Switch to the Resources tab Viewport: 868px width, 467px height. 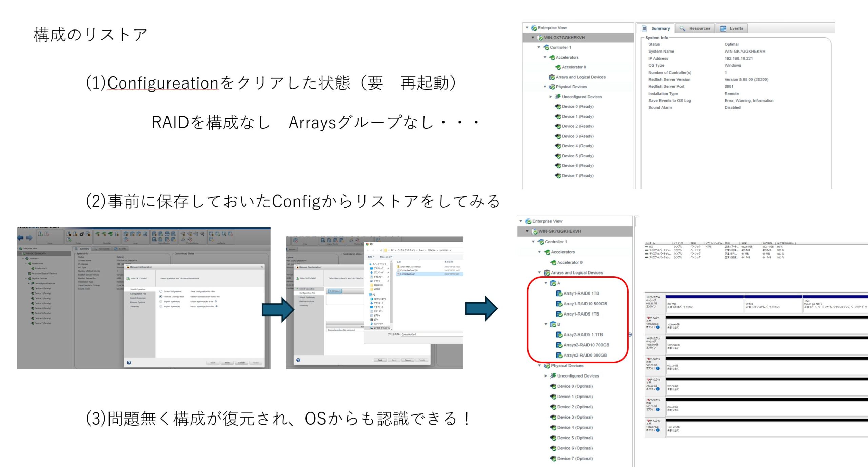695,28
